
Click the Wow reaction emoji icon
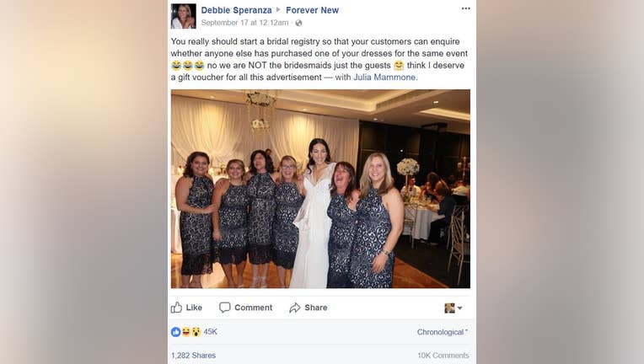pyautogui.click(x=196, y=332)
